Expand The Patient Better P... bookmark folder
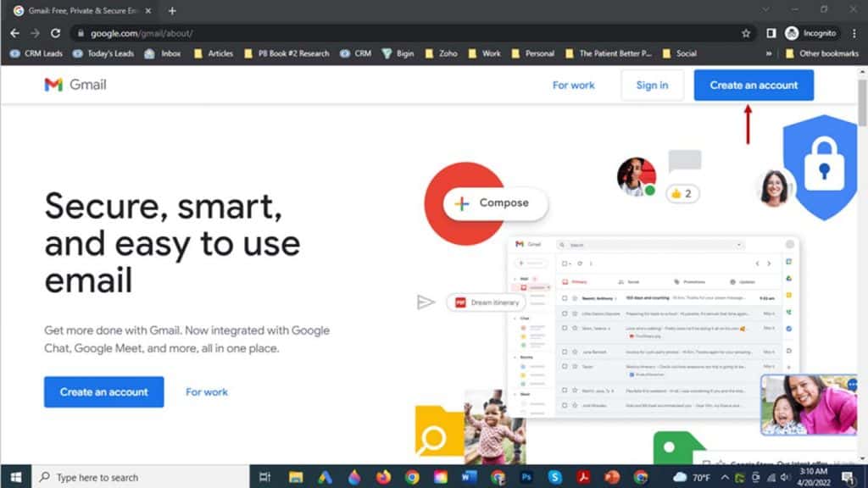Screen dimensions: 868x488 click(x=609, y=53)
